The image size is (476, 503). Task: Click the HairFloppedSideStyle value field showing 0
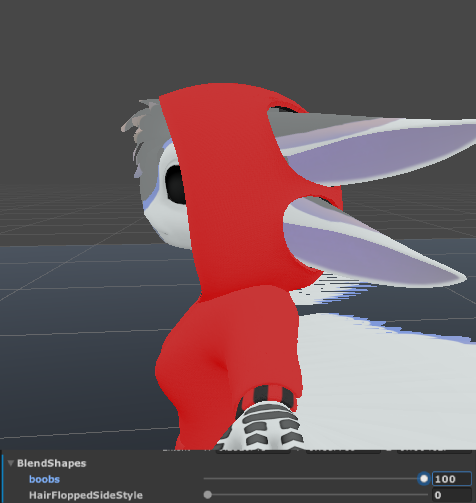[452, 495]
